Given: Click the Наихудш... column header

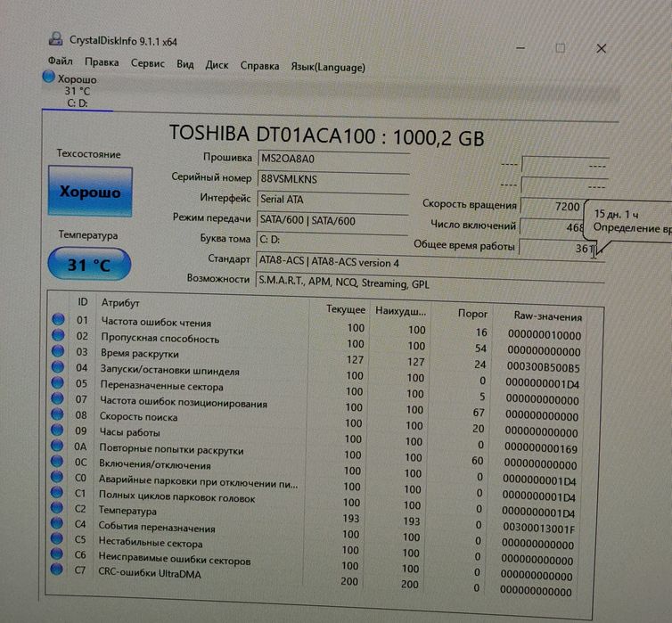Looking at the screenshot, I should [x=401, y=312].
